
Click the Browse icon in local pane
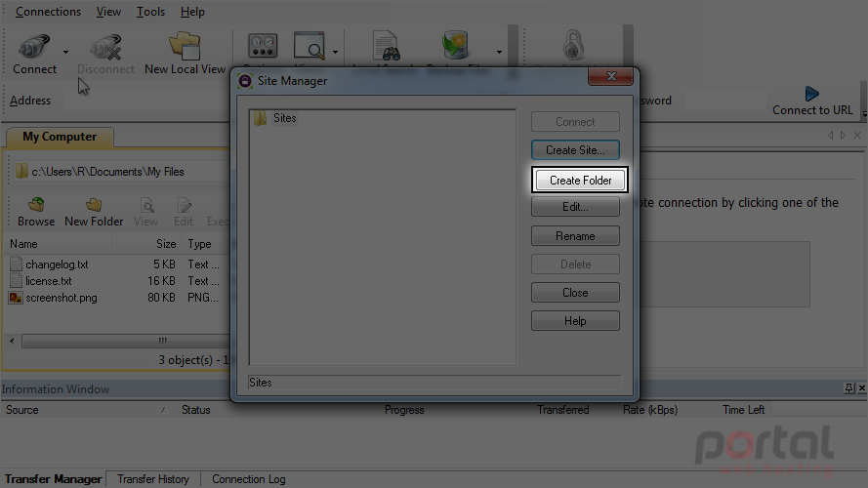coord(36,205)
